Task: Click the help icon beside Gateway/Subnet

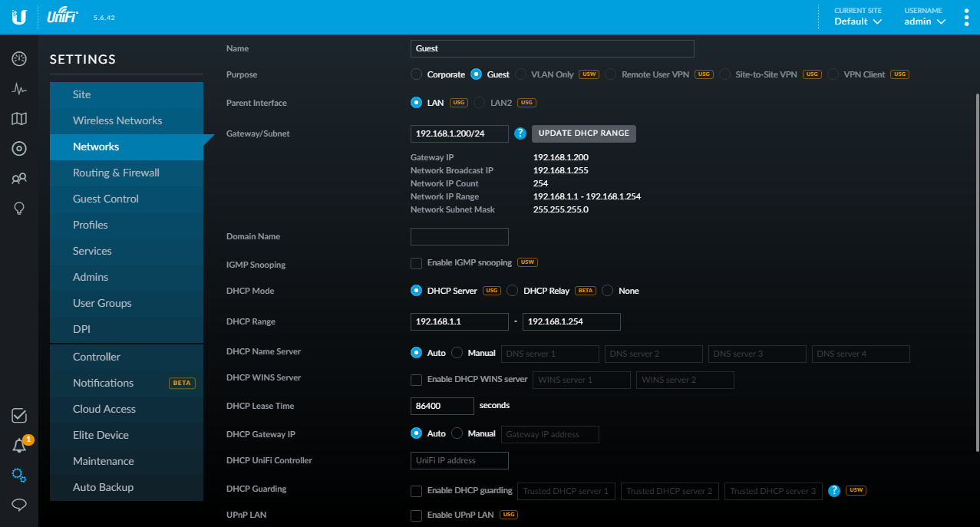Action: tap(520, 133)
